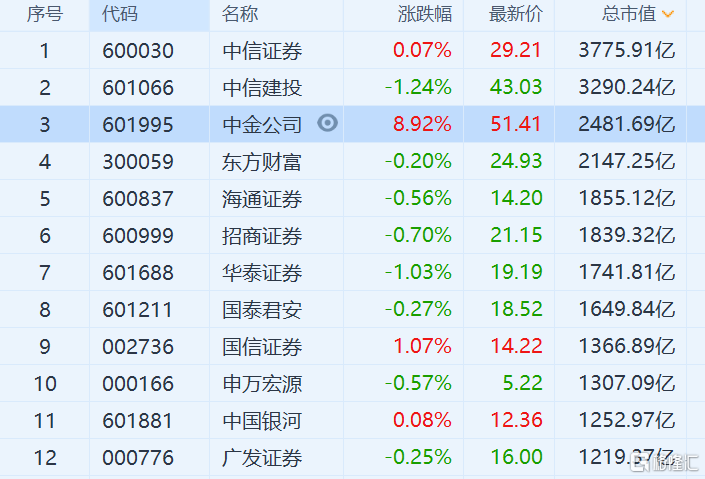Image resolution: width=705 pixels, height=479 pixels.
Task: Click market cap 2481.69亿
Action: point(627,124)
